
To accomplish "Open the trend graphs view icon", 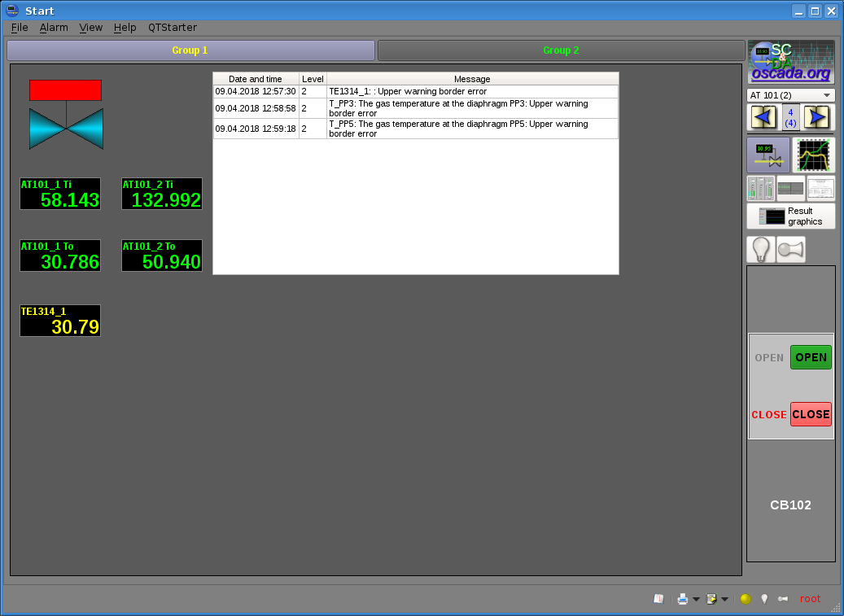I will 813,155.
